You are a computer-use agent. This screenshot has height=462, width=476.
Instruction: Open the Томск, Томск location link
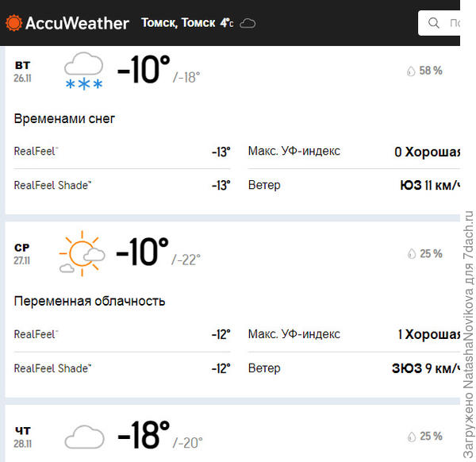(178, 23)
